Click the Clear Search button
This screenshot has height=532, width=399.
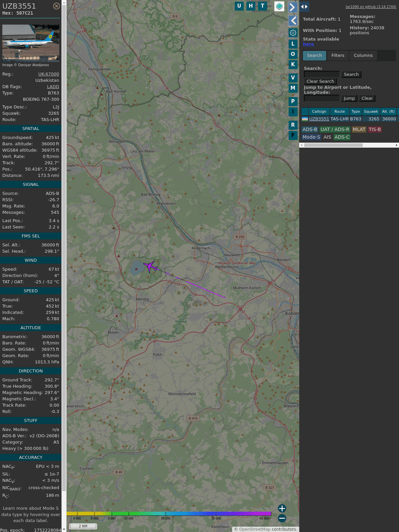click(320, 81)
